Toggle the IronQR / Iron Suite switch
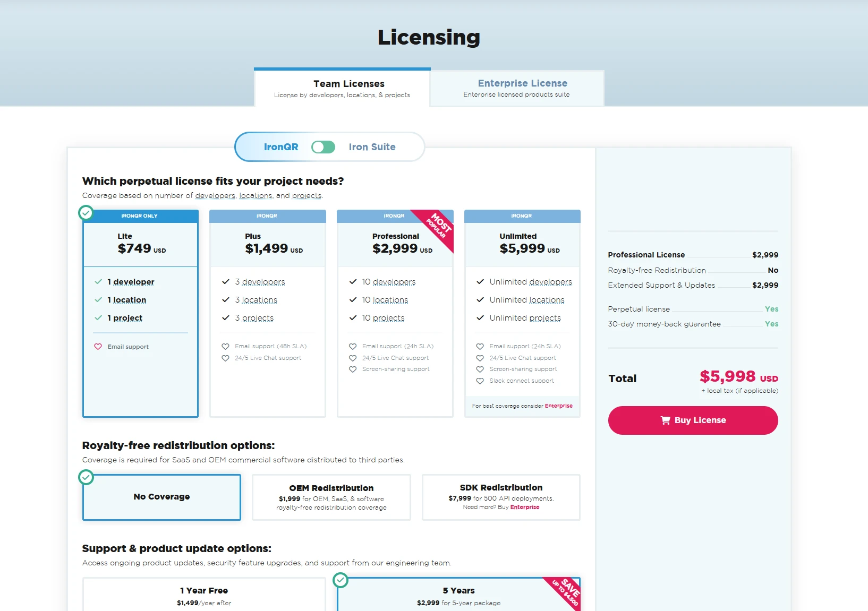Viewport: 868px width, 611px height. tap(323, 147)
